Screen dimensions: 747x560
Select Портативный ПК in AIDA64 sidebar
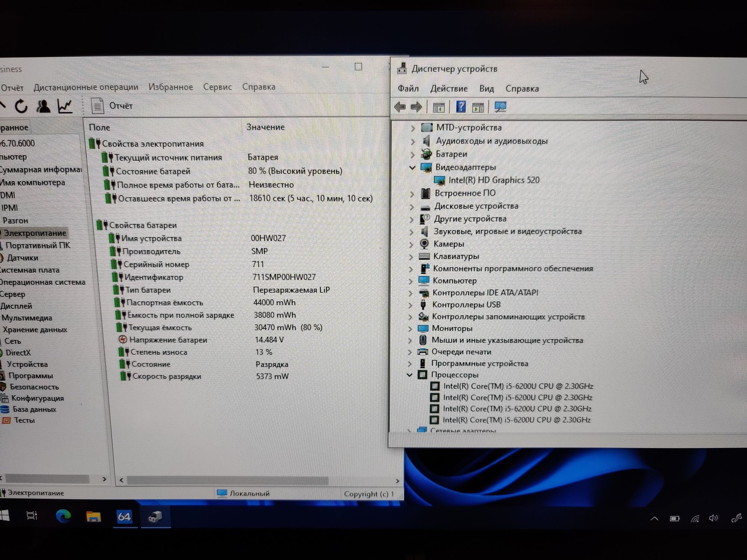tap(38, 245)
